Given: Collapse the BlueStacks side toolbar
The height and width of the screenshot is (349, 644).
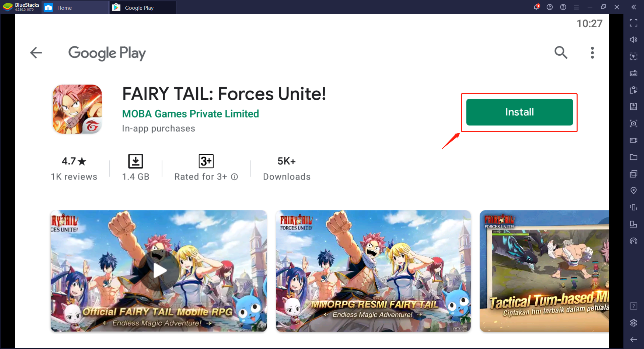Looking at the screenshot, I should [x=634, y=7].
